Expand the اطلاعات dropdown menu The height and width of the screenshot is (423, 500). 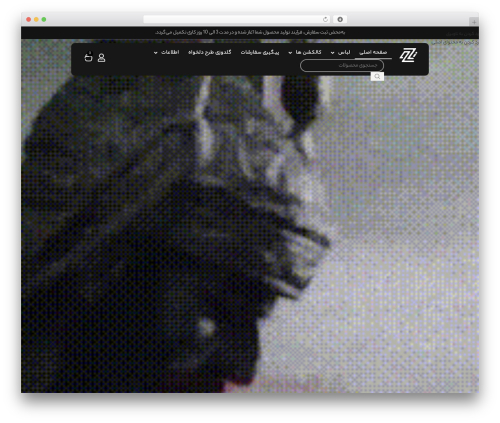coord(166,52)
